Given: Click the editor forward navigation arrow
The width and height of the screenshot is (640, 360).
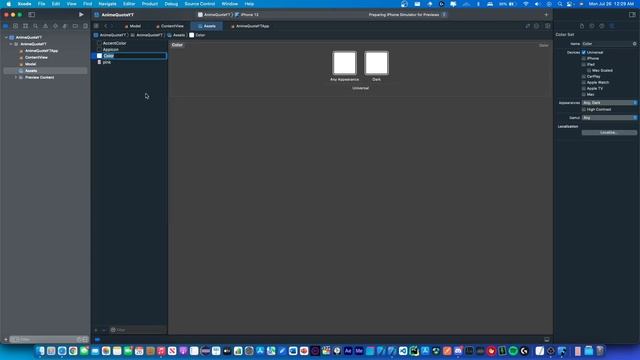Looking at the screenshot, I should click(112, 26).
